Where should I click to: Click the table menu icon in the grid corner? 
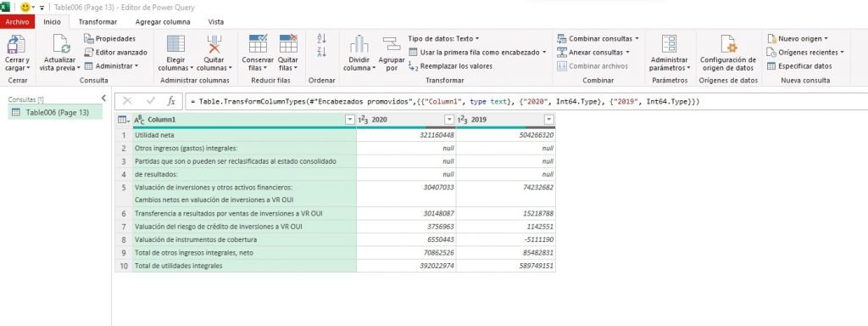(x=123, y=119)
